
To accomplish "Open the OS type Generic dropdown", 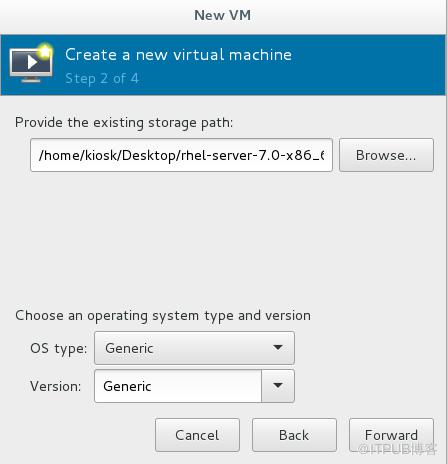I will point(194,348).
